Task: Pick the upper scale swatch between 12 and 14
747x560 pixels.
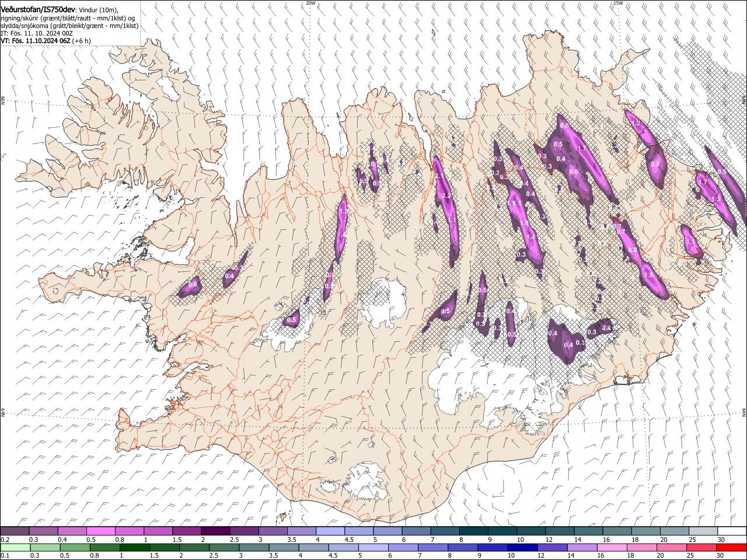Action: point(558,531)
